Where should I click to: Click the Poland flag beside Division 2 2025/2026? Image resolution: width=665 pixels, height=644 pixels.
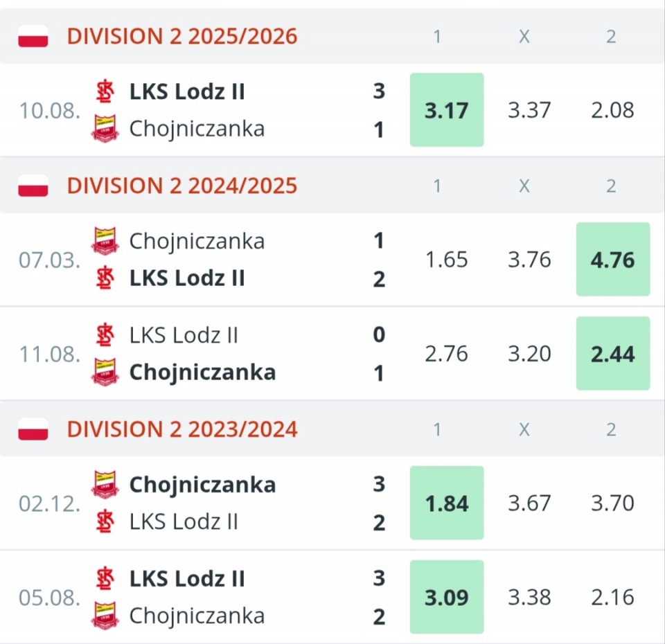[x=33, y=36]
